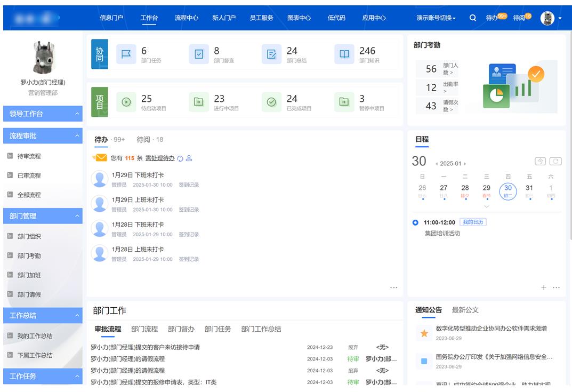Switch to the 部门督办 tab
The width and height of the screenshot is (572, 392).
click(181, 329)
